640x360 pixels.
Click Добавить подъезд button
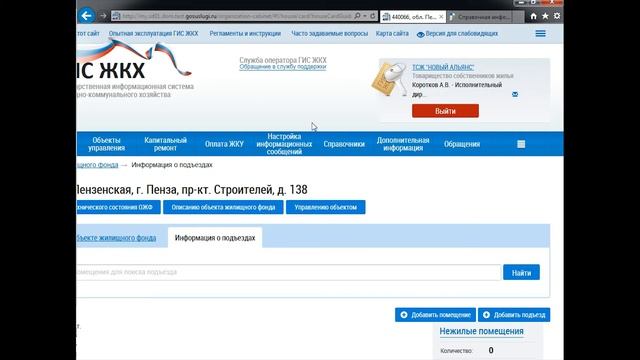[514, 315]
